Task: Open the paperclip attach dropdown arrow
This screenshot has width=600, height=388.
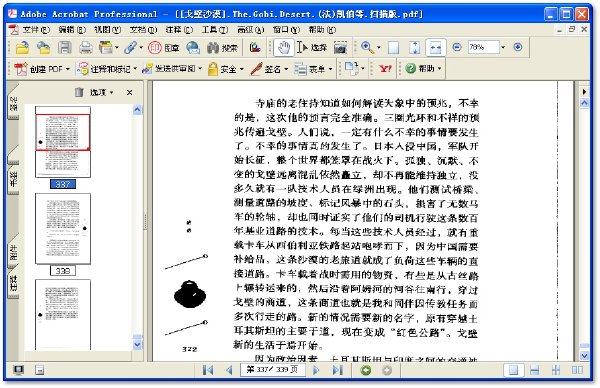Action: coord(141,47)
